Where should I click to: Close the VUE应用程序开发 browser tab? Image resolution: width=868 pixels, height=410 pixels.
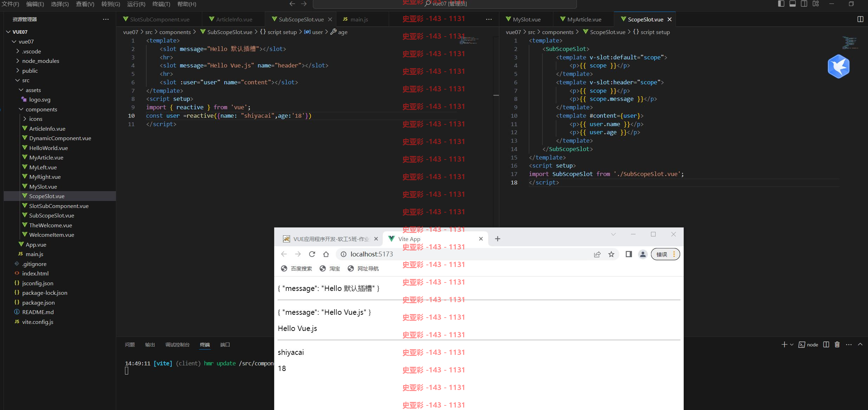[376, 239]
